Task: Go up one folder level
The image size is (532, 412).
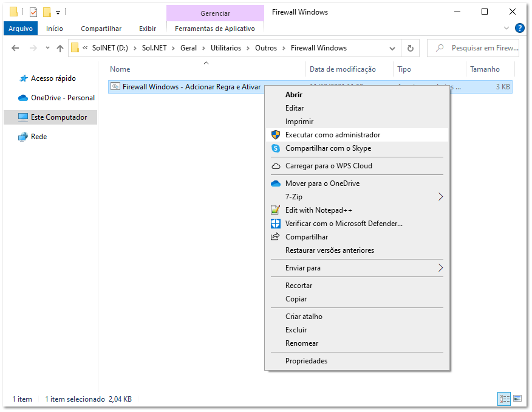Action: (x=60, y=48)
